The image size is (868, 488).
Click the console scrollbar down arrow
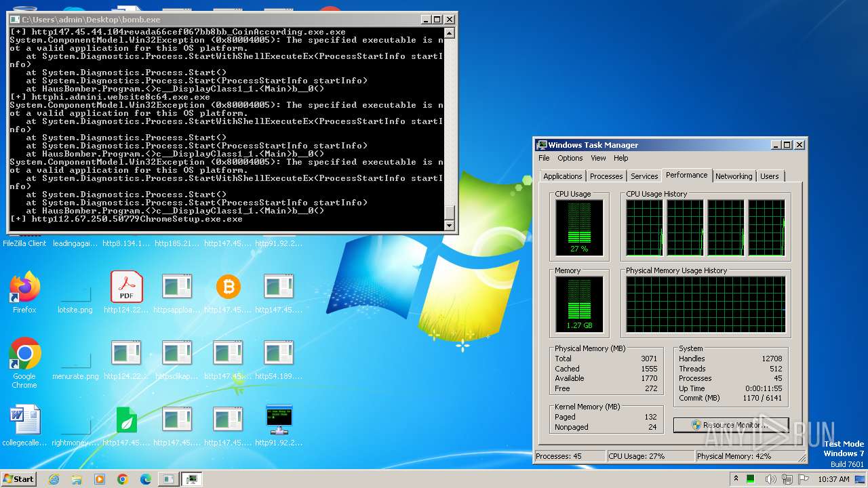click(449, 226)
